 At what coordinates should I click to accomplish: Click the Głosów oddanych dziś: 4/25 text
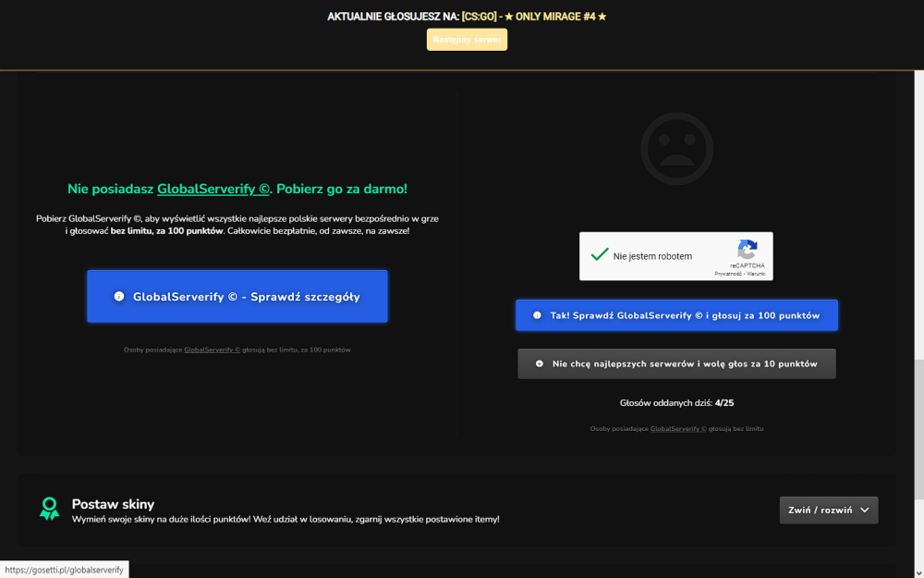pos(676,403)
